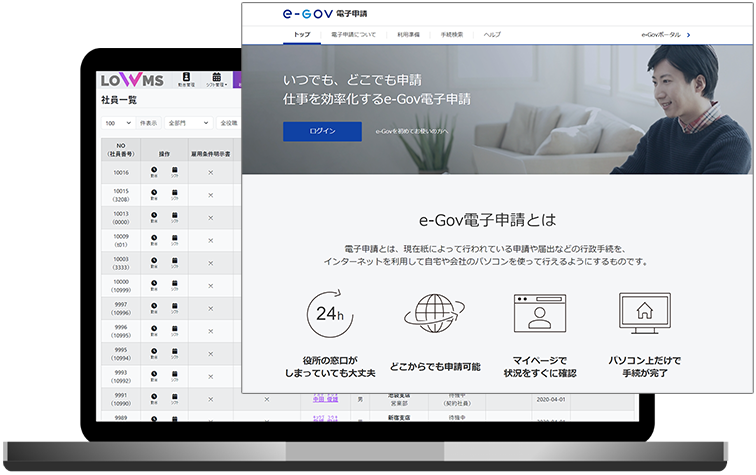
Task: Click the 件表示 label
Action: pyautogui.click(x=148, y=123)
